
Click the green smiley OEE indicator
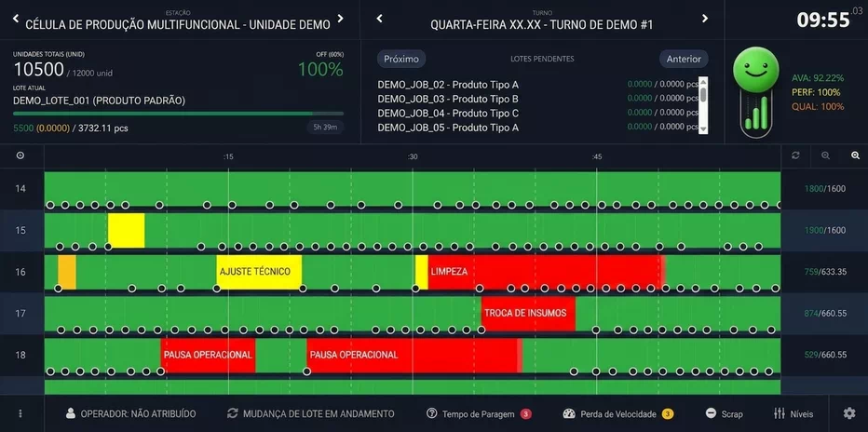755,70
